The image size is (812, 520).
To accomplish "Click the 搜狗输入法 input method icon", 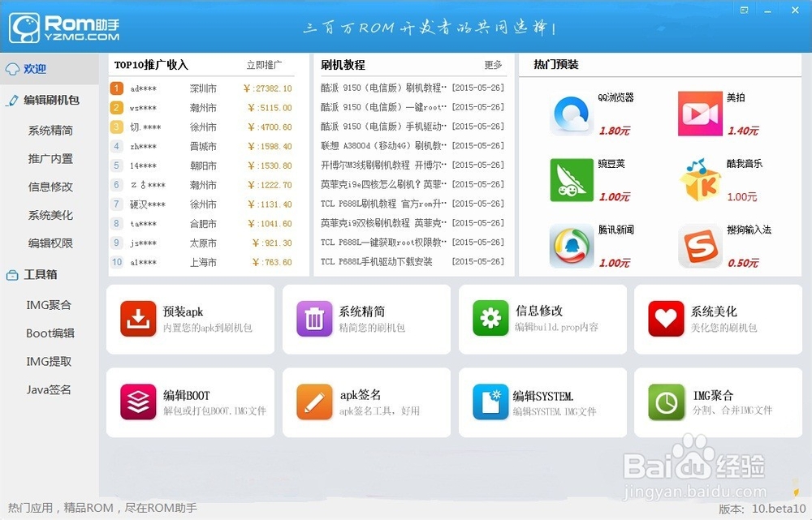I will coord(700,245).
